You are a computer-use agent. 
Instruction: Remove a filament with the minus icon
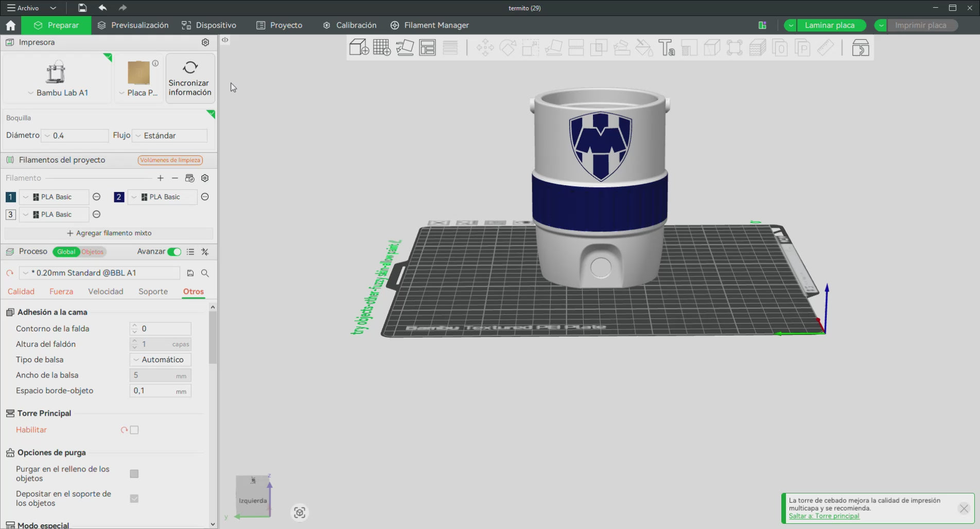click(x=175, y=178)
